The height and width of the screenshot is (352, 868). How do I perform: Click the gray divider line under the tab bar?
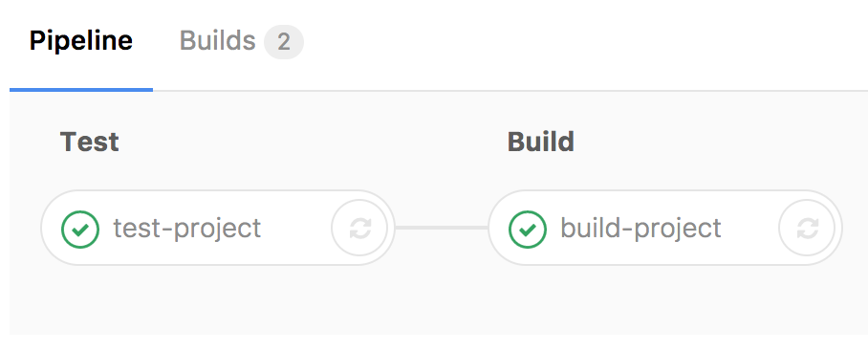[x=510, y=90]
